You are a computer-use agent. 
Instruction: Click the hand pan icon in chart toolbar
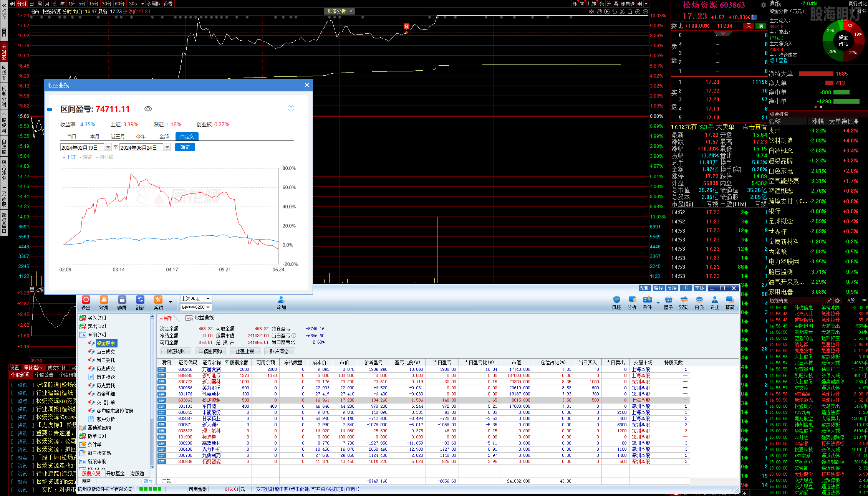(x=599, y=12)
